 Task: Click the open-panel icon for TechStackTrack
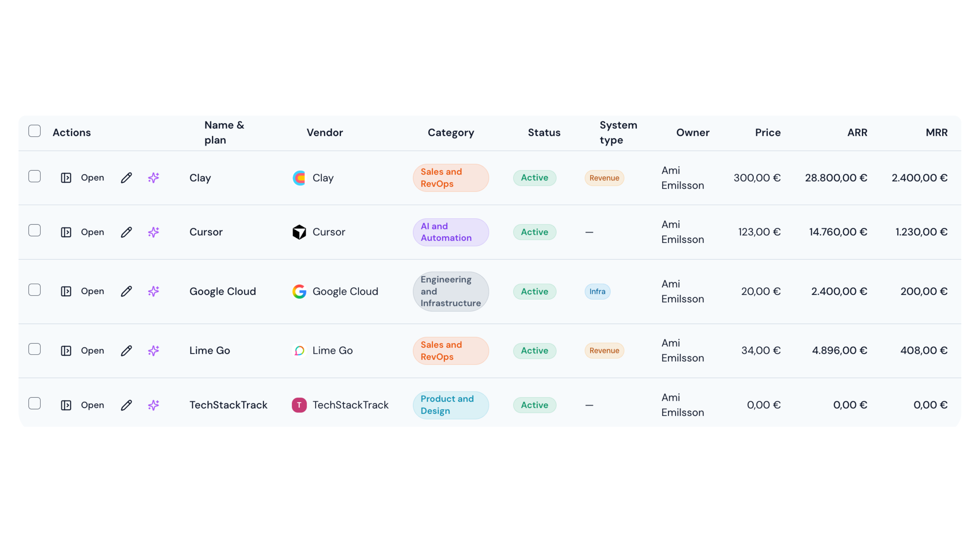66,405
